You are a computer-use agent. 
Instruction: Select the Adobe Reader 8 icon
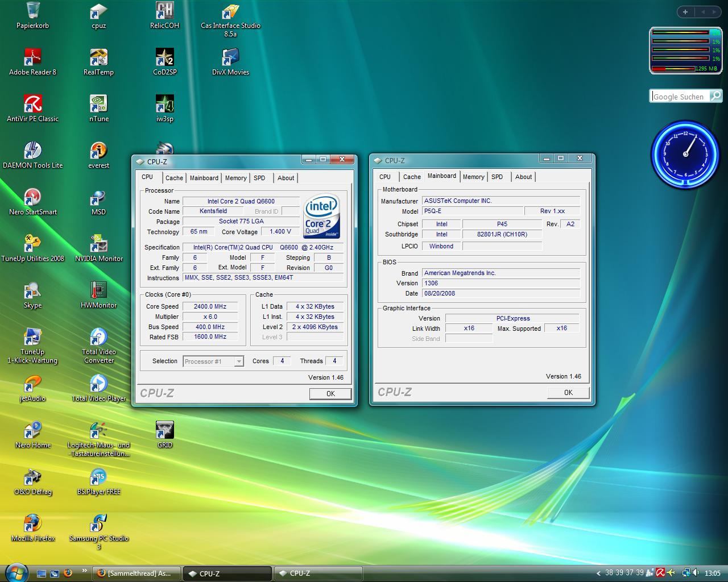[32, 62]
